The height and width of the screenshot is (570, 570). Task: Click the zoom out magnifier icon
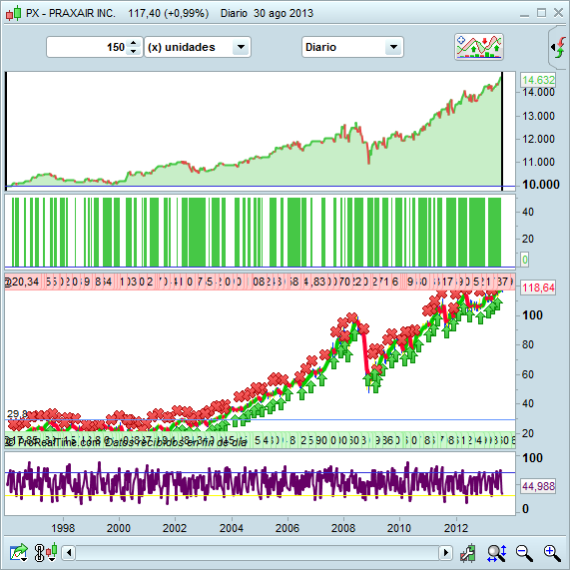[524, 553]
